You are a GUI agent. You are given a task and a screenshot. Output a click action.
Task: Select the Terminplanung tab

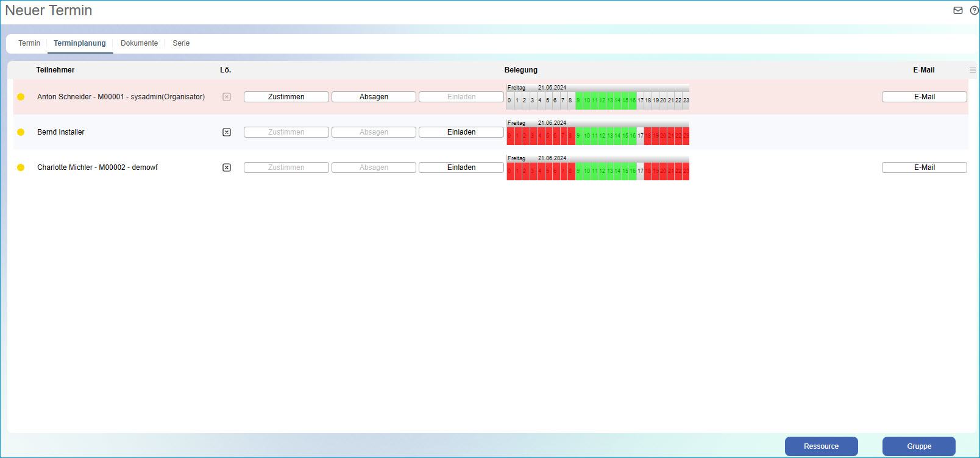click(80, 43)
